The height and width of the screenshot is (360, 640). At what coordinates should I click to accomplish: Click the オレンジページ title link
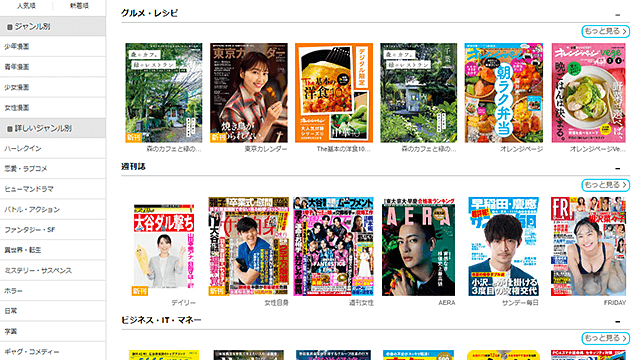[521, 149]
